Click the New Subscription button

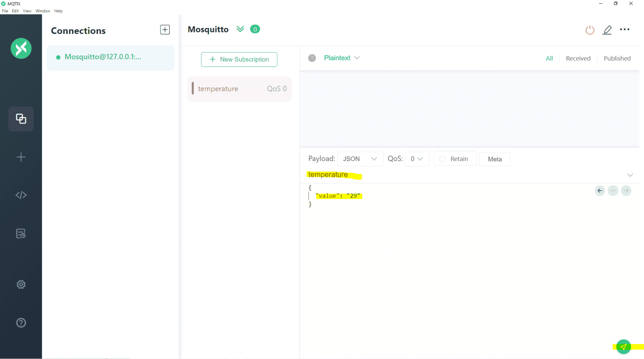(x=239, y=59)
